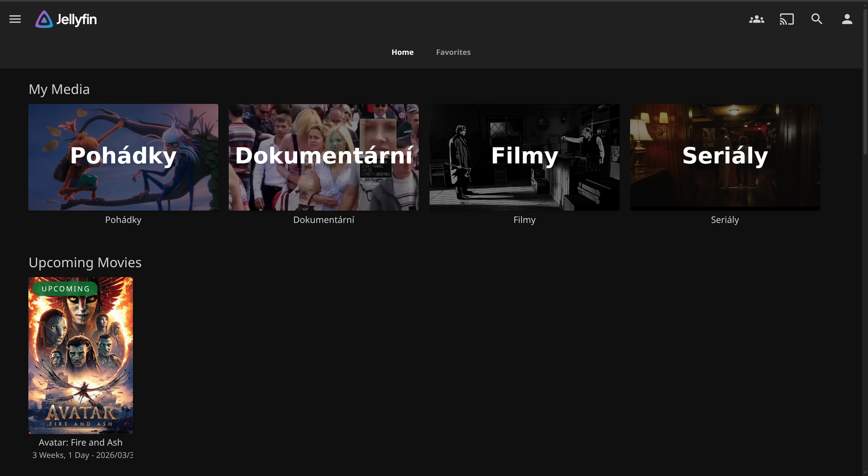Open the Dokumentární library card

[x=324, y=157]
